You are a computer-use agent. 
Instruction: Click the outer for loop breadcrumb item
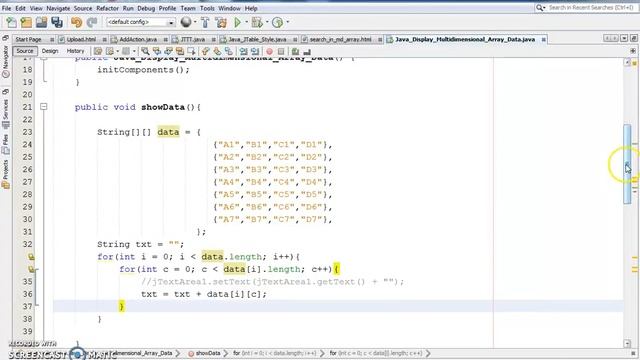(x=275, y=353)
